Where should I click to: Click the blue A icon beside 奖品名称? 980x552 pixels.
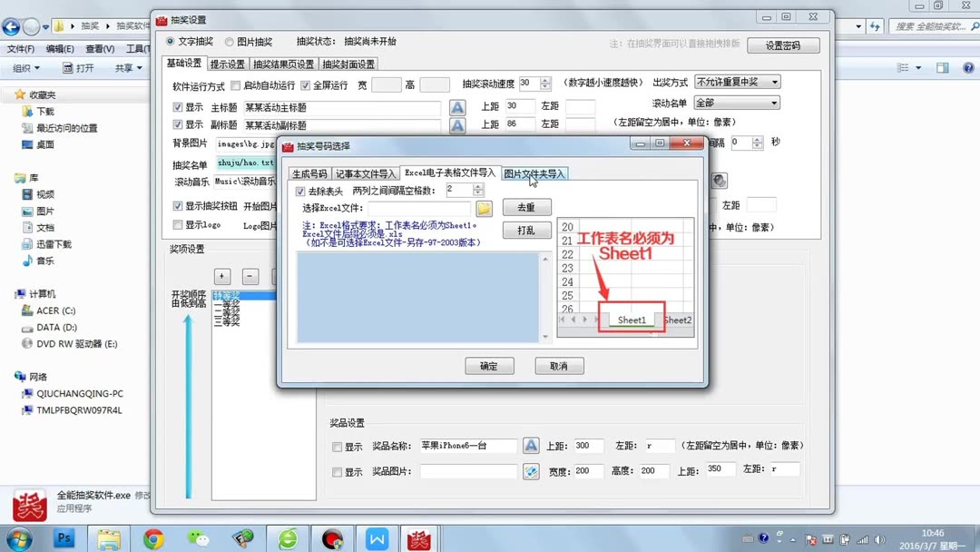point(531,446)
